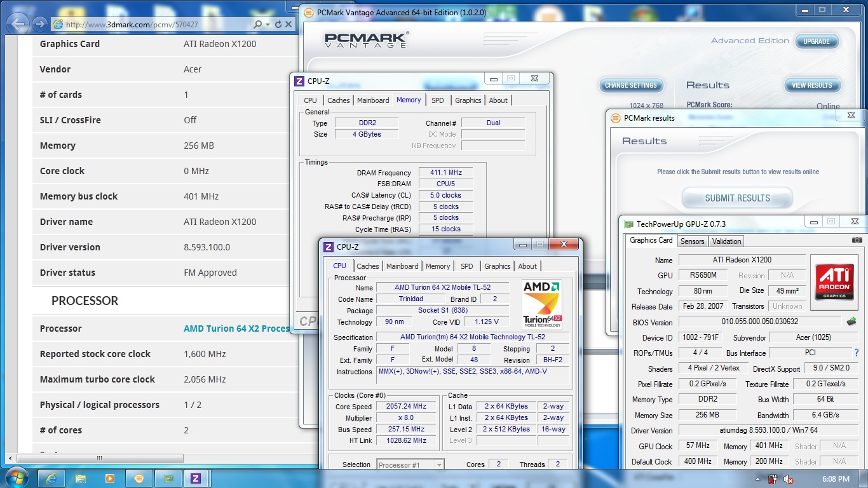Image resolution: width=868 pixels, height=488 pixels.
Task: Click the web page horizontal scrollbar
Action: [x=99, y=458]
